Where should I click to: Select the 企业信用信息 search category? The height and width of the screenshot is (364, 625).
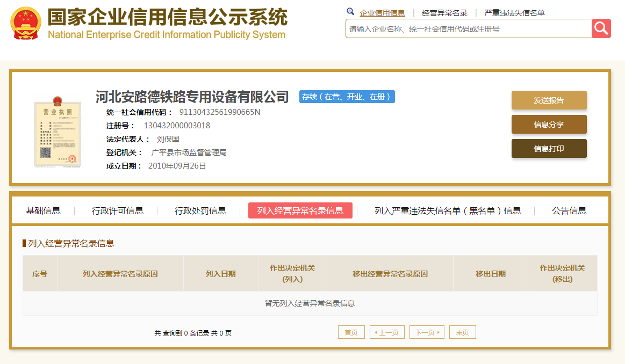pyautogui.click(x=382, y=13)
